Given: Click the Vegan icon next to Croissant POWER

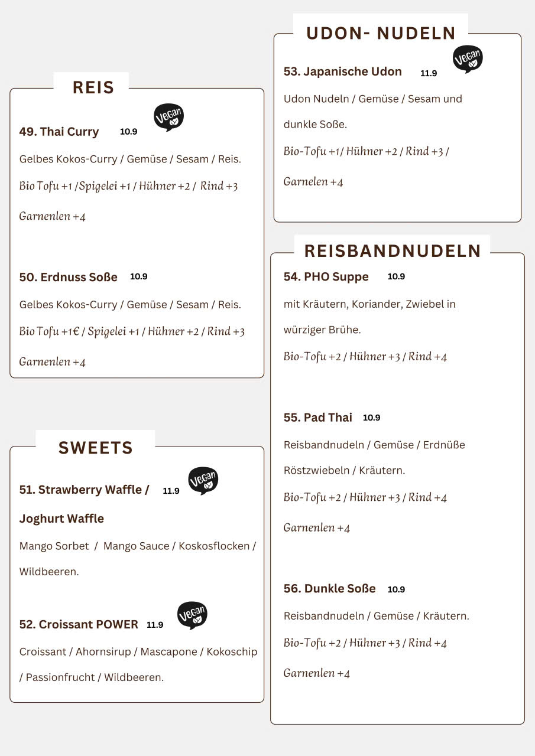Looking at the screenshot, I should [x=193, y=615].
